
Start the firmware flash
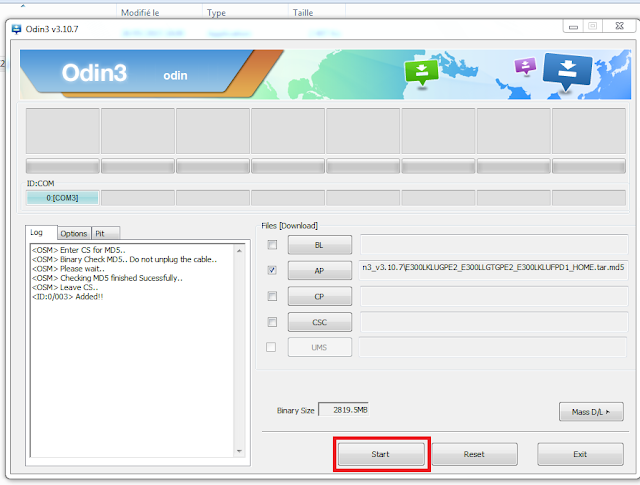pyautogui.click(x=381, y=454)
